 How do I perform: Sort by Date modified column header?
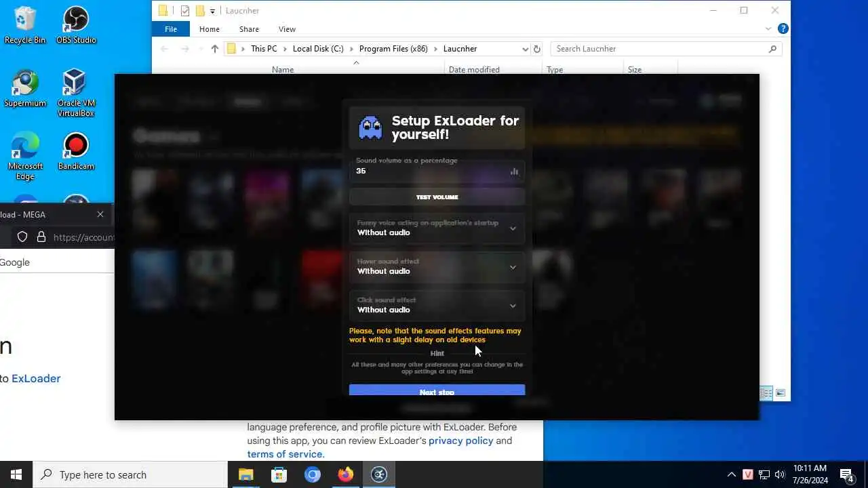coord(474,69)
